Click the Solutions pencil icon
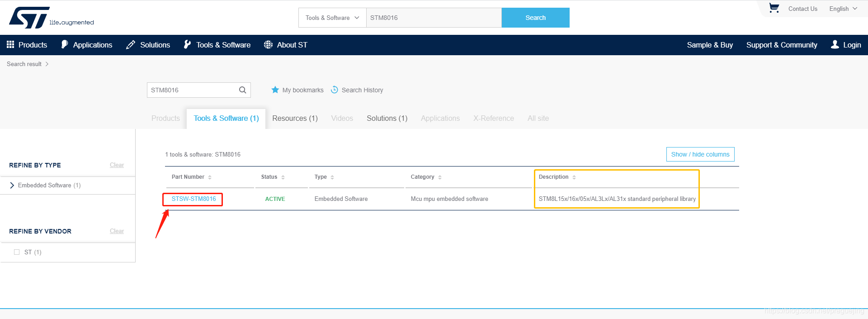Image resolution: width=868 pixels, height=319 pixels. 130,44
